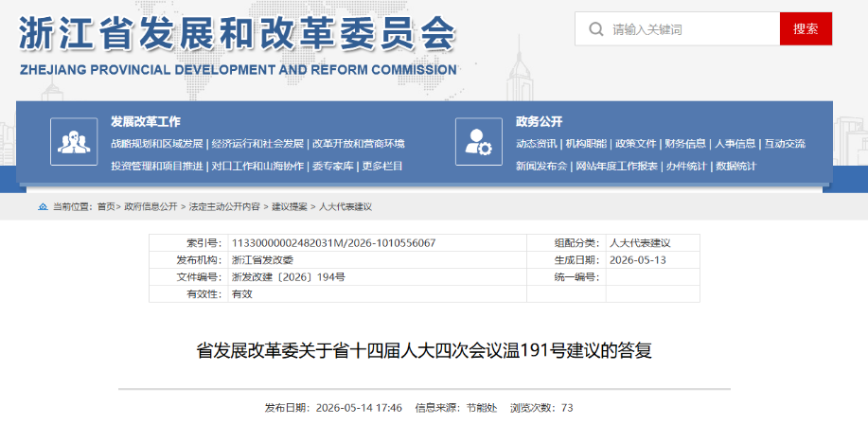The height and width of the screenshot is (424, 868).
Task: Click the 政务公开 user gear icon
Action: click(x=478, y=142)
